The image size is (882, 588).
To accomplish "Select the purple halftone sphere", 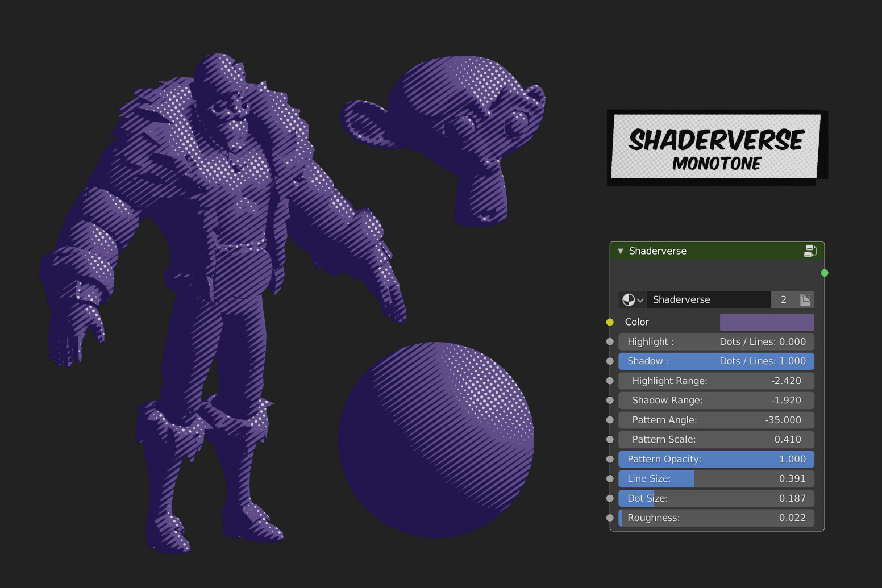I will point(436,440).
